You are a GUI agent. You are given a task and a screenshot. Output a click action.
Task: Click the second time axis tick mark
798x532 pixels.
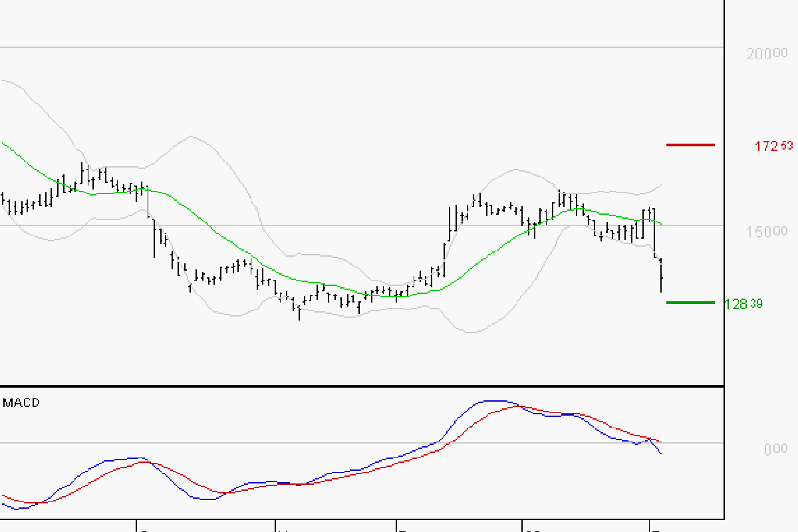pyautogui.click(x=275, y=525)
